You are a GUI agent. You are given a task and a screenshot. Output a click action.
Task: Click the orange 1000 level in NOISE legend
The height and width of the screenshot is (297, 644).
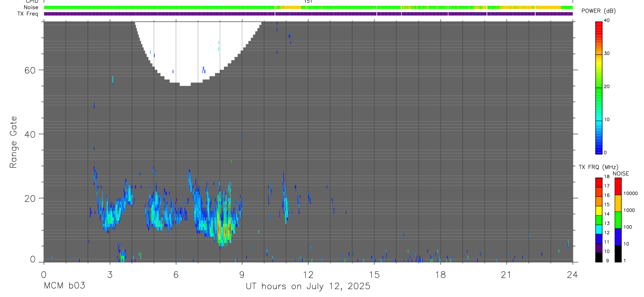coord(618,203)
